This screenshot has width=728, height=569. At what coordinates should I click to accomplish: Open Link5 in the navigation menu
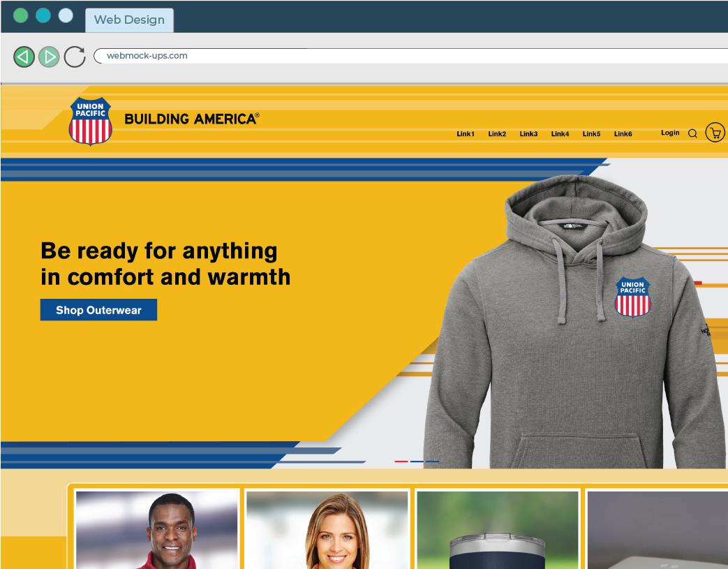tap(591, 134)
